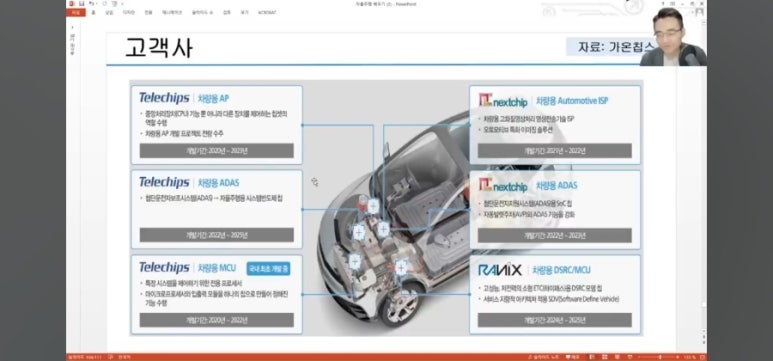Switch to the 슬라이드 쇼 ribbon tab
The image size is (773, 361).
coord(202,12)
